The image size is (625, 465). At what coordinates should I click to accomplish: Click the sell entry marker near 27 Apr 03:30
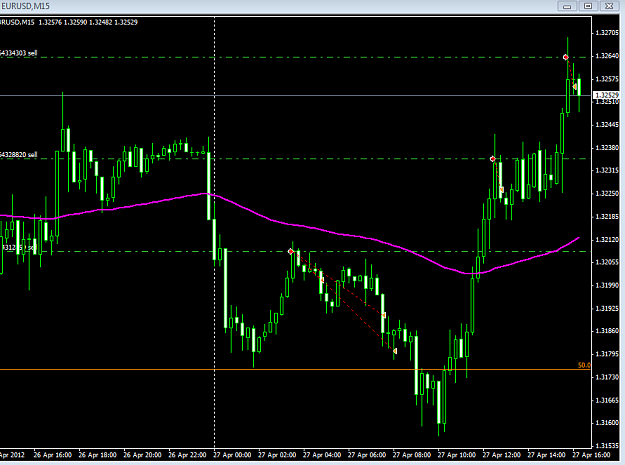291,251
